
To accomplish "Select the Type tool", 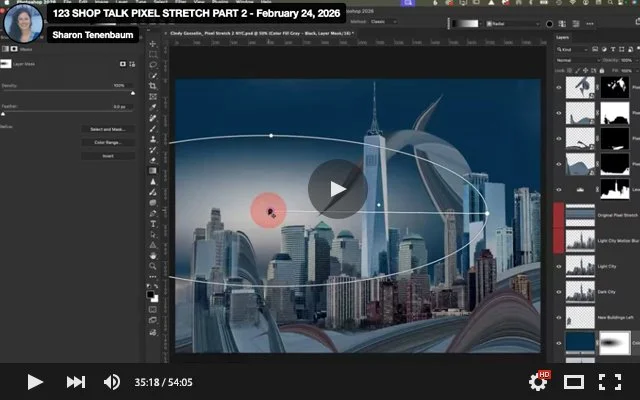I will point(153,224).
